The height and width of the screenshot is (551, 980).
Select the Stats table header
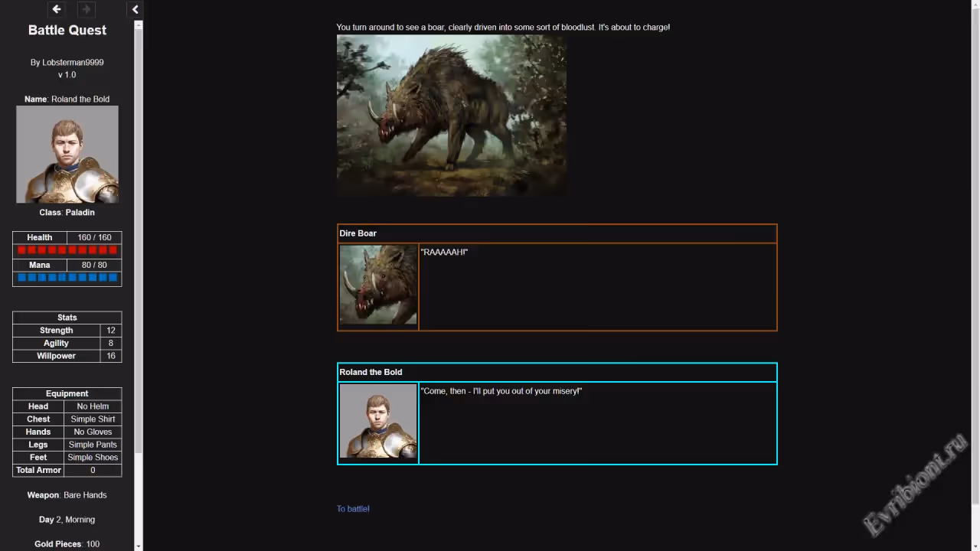(67, 318)
